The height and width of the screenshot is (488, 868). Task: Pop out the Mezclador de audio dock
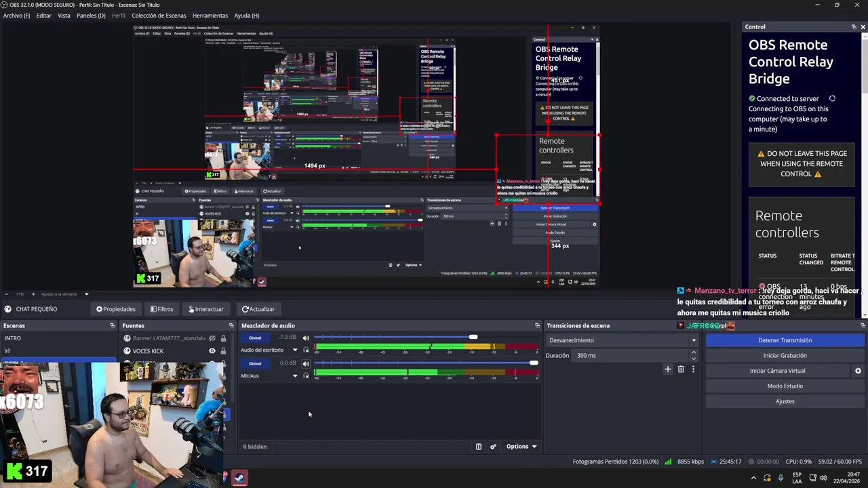tap(537, 325)
